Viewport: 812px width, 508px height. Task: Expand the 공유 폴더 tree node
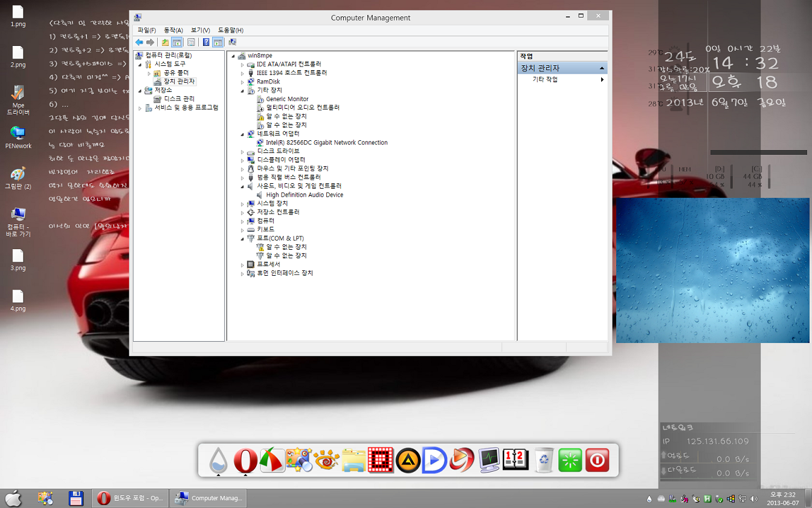(149, 73)
